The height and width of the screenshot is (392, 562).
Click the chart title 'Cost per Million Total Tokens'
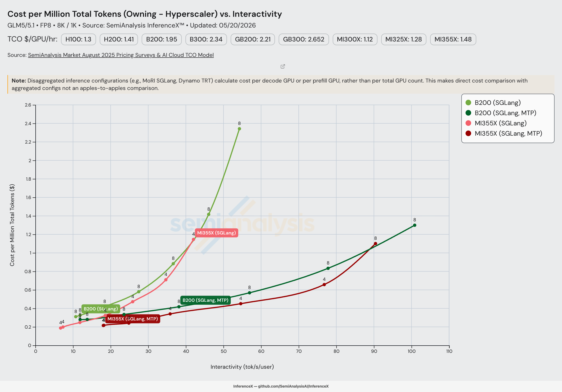click(x=145, y=14)
